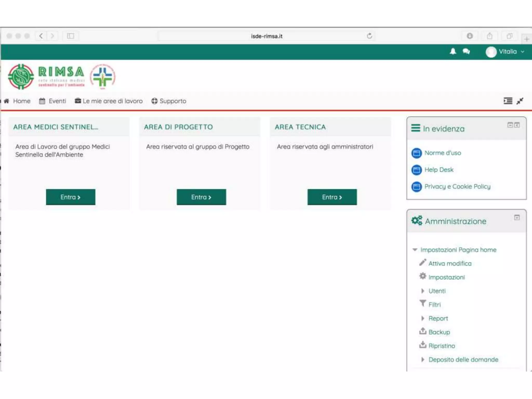Enter Area di Progetto via Entra button
Image resolution: width=532 pixels, height=399 pixels.
(x=201, y=197)
